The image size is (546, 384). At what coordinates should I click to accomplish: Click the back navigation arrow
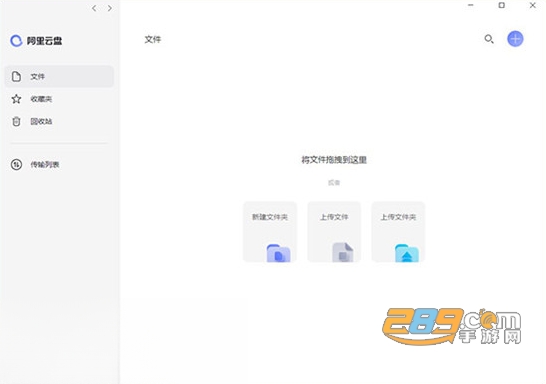[x=94, y=8]
